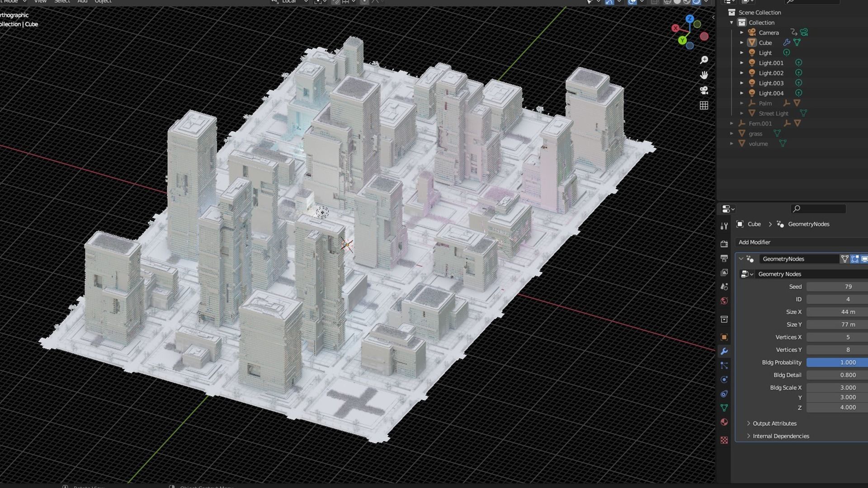Open the View Layer properties tab
This screenshot has width=868, height=488.
click(724, 272)
